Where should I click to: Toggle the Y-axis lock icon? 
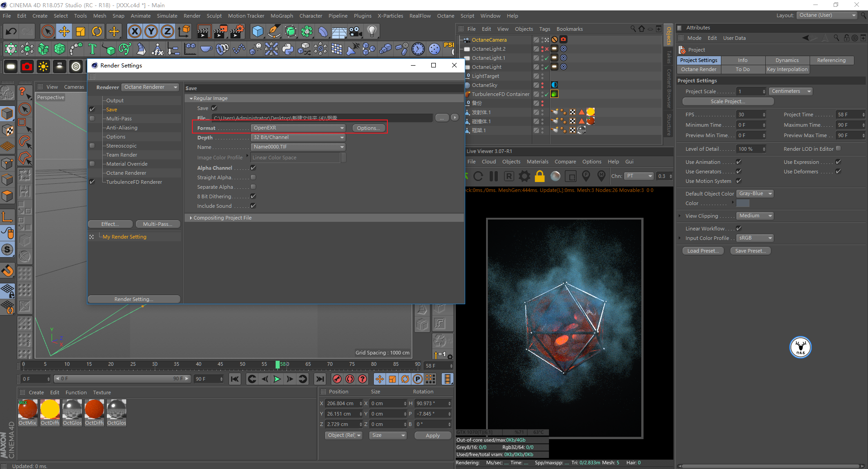point(151,31)
